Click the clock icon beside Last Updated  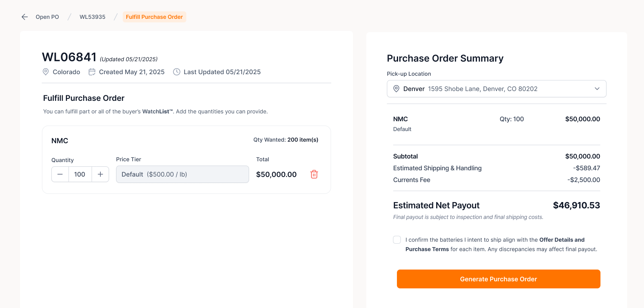tap(177, 72)
